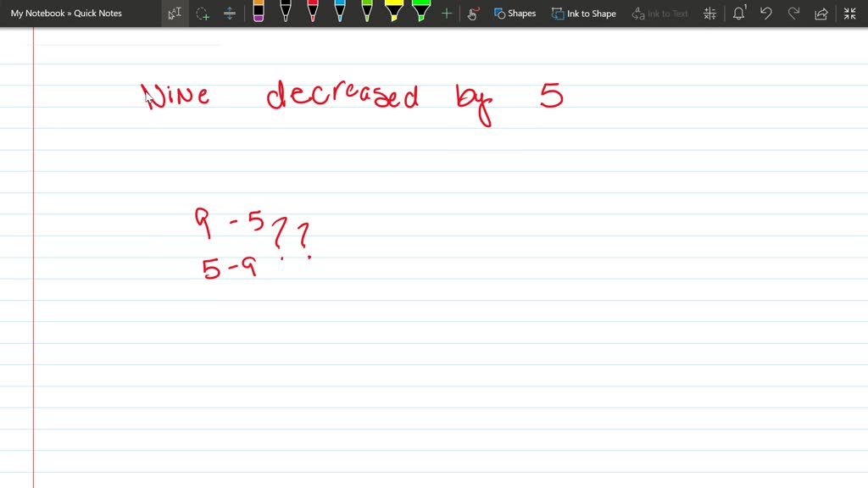Open the Shapes gallery
Screen dimensions: 868x488
point(515,13)
